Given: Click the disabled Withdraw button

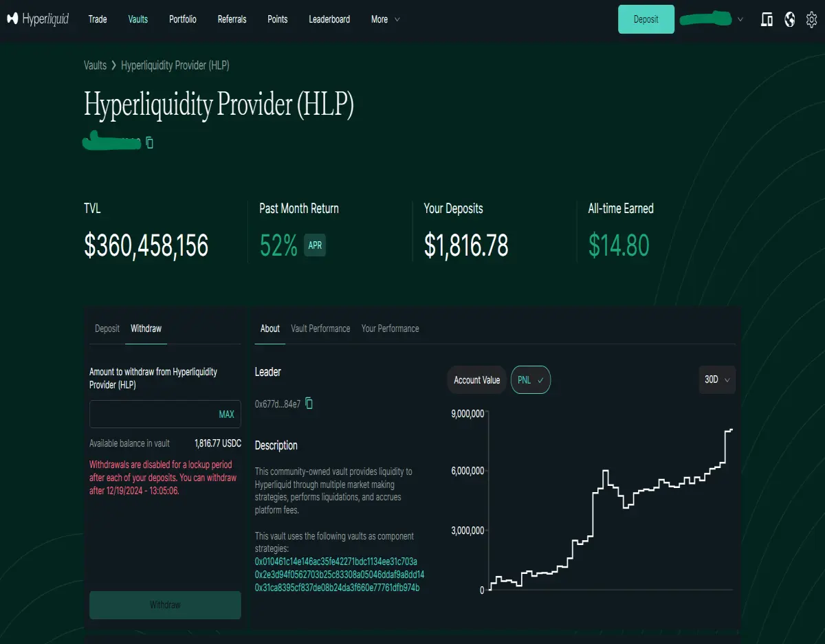Looking at the screenshot, I should [x=165, y=605].
